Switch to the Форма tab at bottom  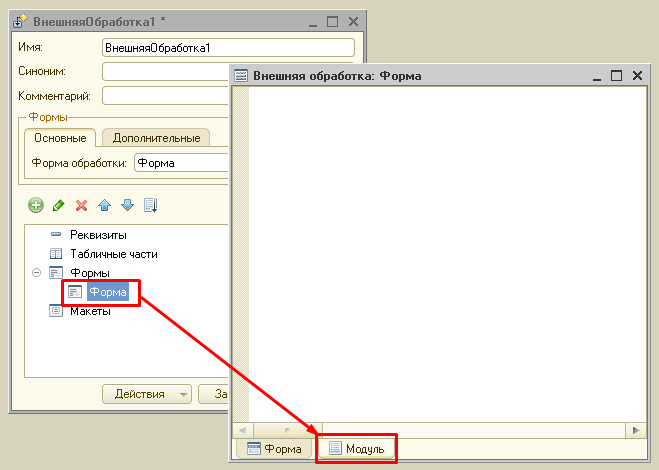pos(274,449)
